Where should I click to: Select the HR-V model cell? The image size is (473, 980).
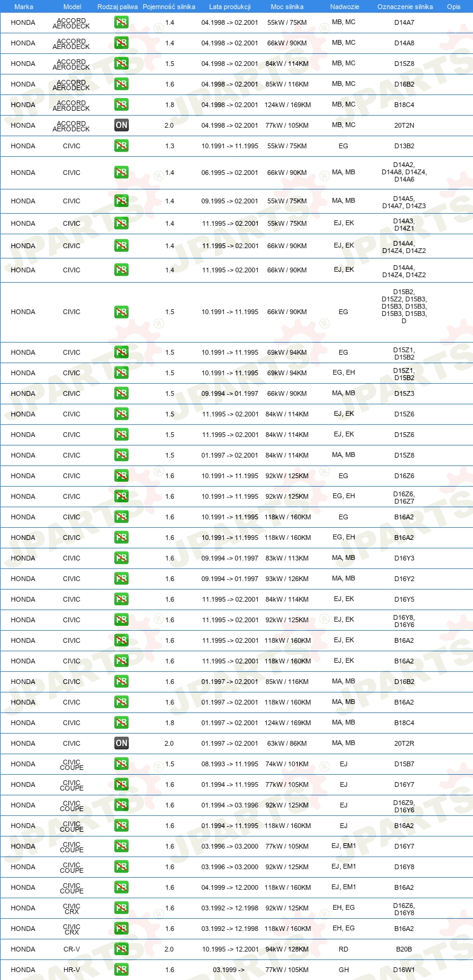tap(72, 970)
